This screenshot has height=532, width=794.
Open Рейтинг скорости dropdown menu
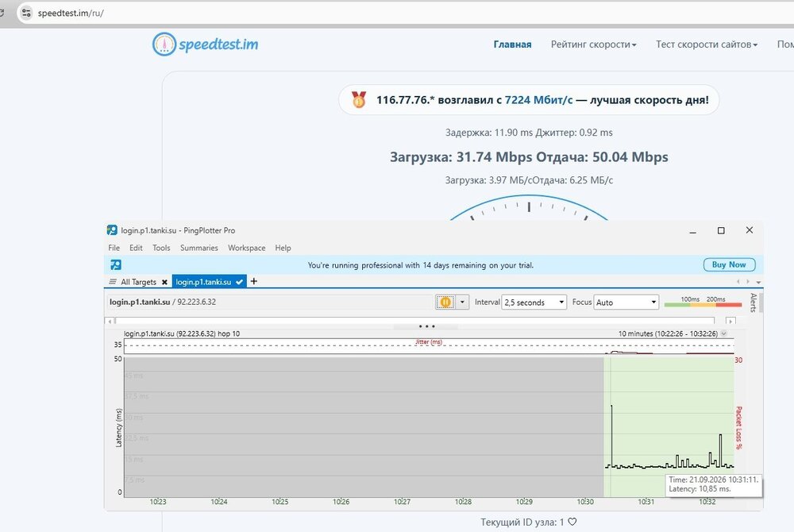pos(593,44)
